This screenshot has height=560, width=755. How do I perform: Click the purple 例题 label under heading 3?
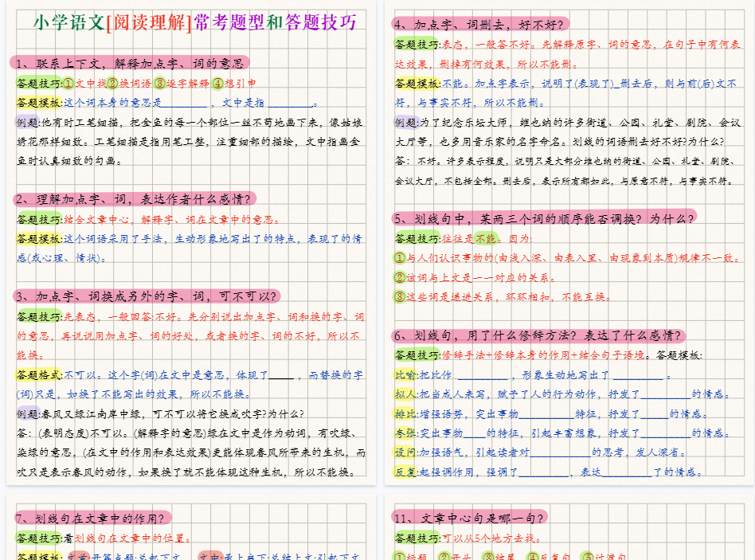(28, 413)
